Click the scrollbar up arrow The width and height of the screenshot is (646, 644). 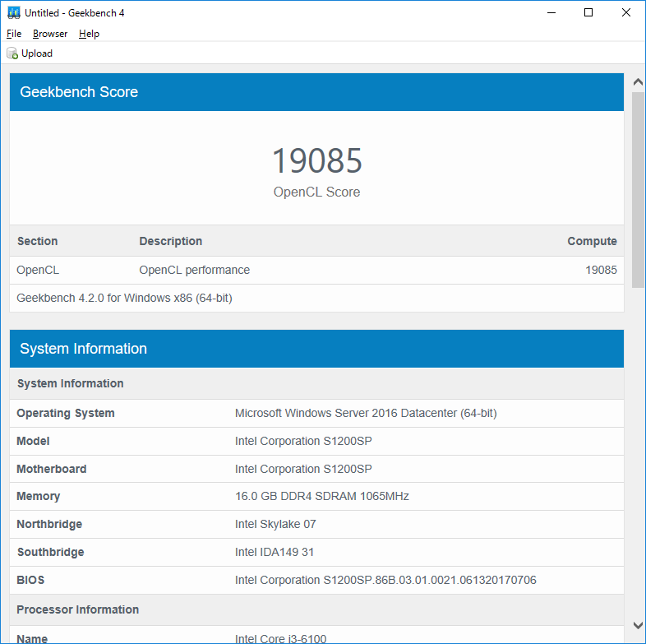pyautogui.click(x=638, y=82)
